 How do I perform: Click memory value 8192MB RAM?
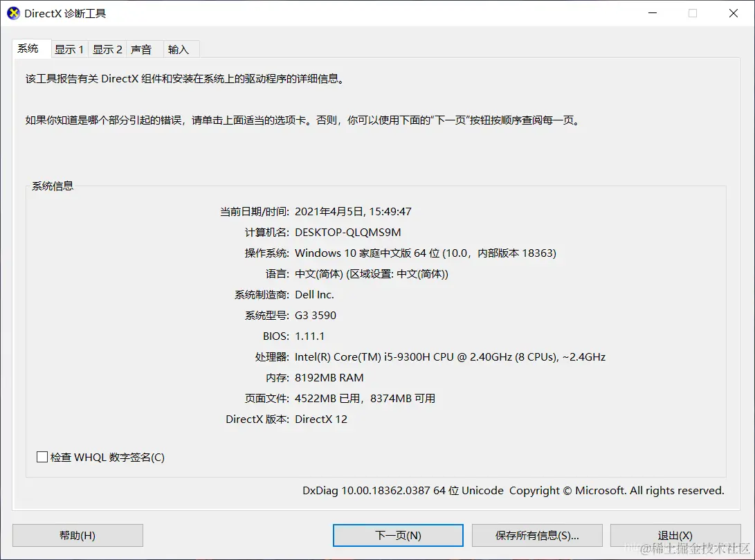[x=329, y=377]
